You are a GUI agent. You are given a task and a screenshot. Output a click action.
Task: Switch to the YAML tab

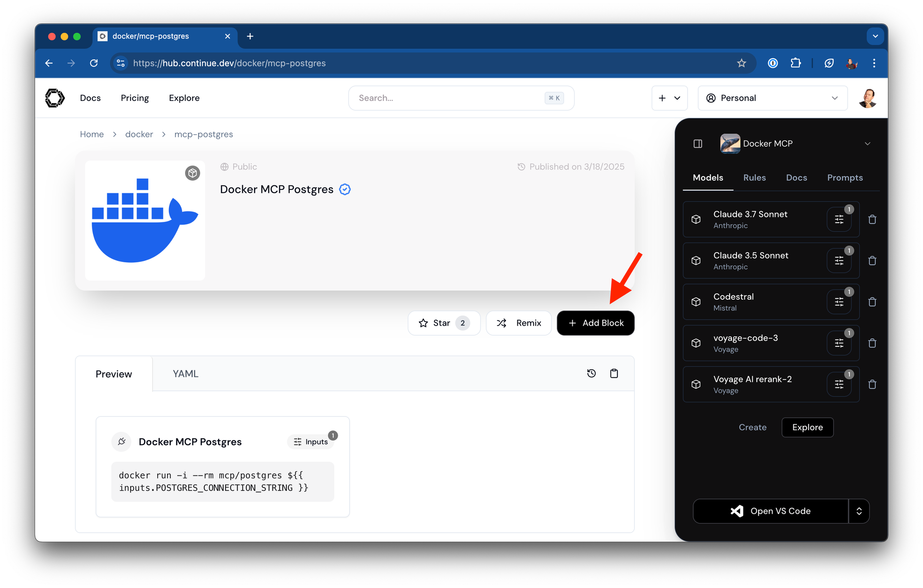[x=186, y=374]
